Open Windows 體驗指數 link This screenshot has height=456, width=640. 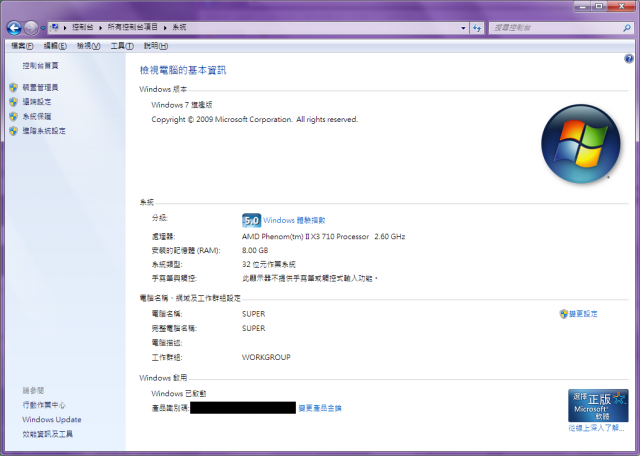294,220
